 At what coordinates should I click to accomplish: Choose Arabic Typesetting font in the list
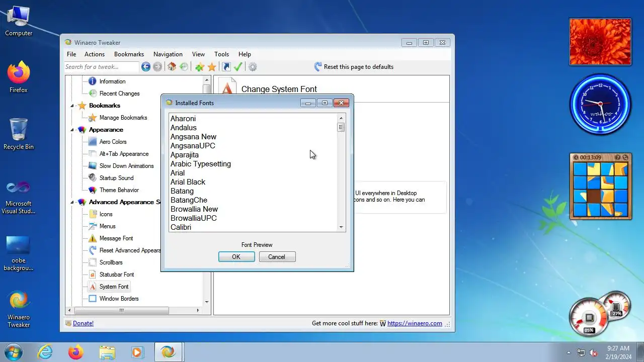click(201, 164)
